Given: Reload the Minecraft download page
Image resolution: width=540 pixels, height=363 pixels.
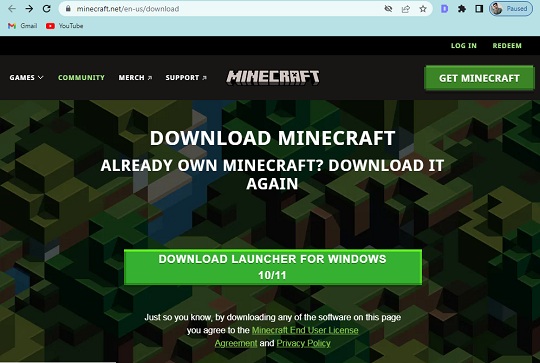Looking at the screenshot, I should coord(46,9).
